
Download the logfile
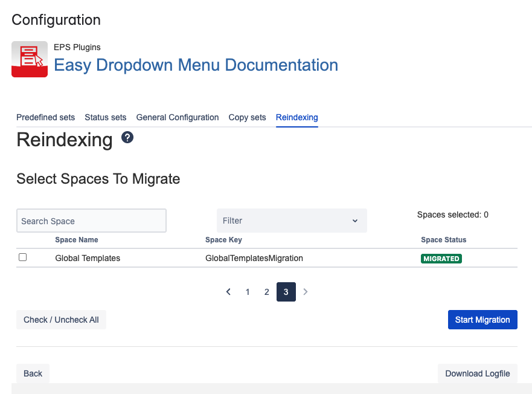click(x=477, y=373)
